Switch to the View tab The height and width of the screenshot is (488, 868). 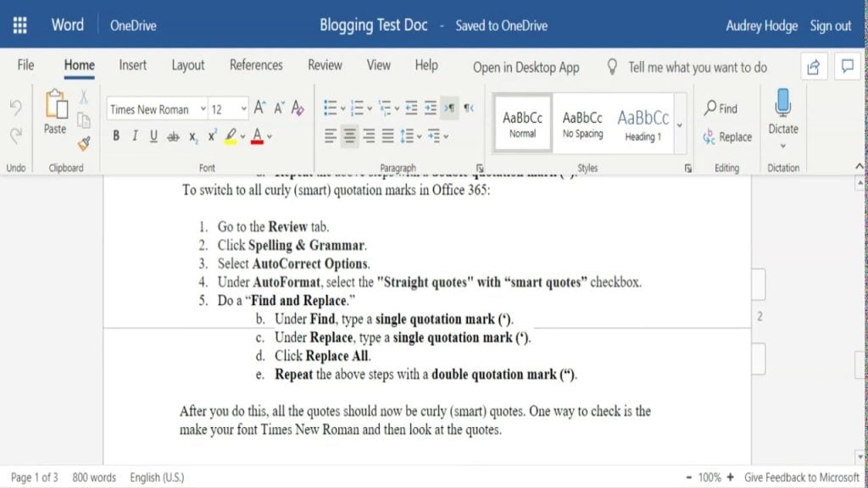(379, 65)
